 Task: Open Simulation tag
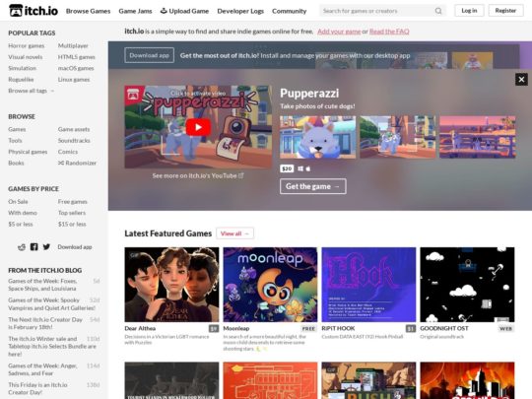22,68
